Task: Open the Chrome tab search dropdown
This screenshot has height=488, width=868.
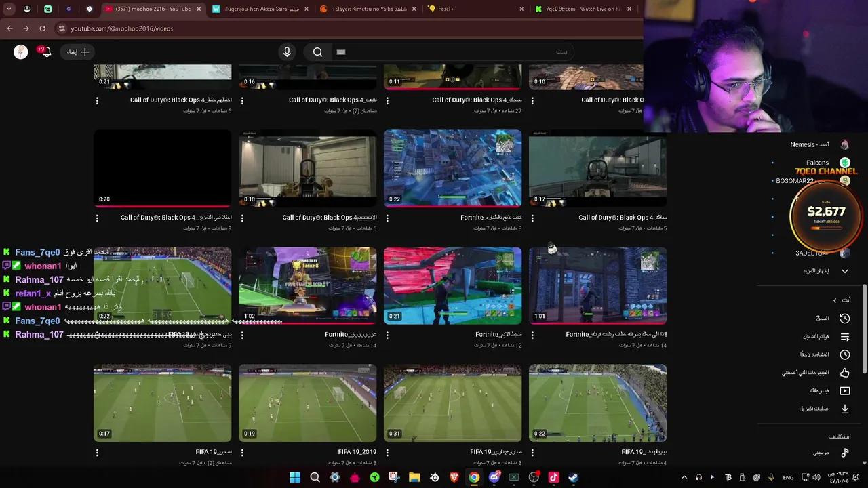Action: (7, 9)
